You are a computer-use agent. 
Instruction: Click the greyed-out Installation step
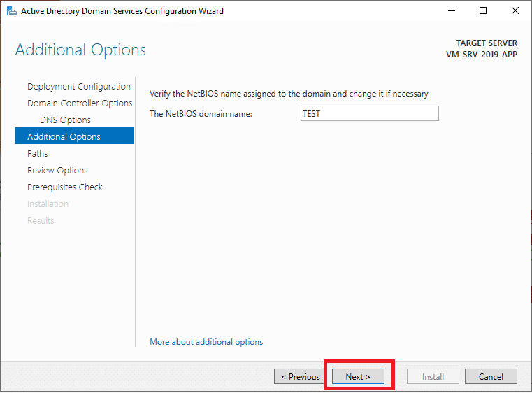point(48,204)
